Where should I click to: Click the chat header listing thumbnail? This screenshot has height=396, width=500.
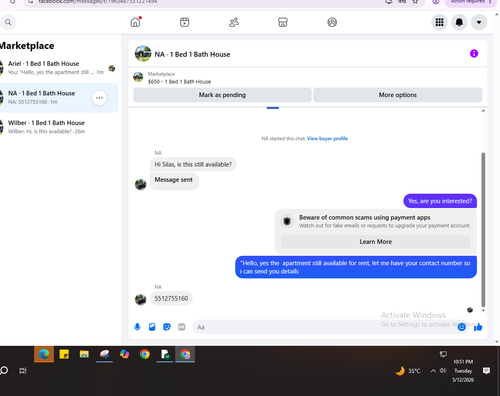[x=143, y=54]
